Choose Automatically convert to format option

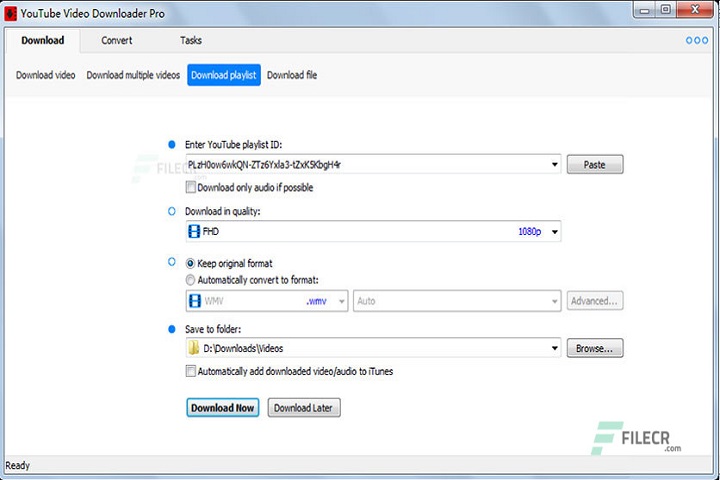point(191,279)
